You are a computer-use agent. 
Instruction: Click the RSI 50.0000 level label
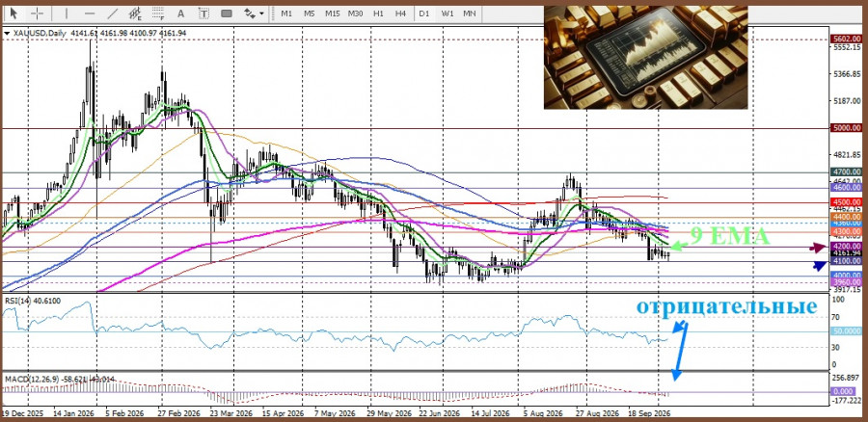(846, 331)
